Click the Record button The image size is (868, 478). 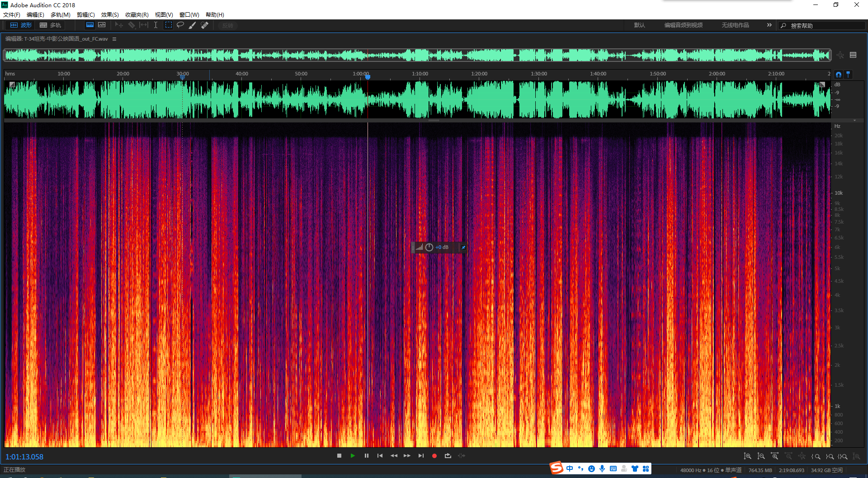tap(434, 456)
